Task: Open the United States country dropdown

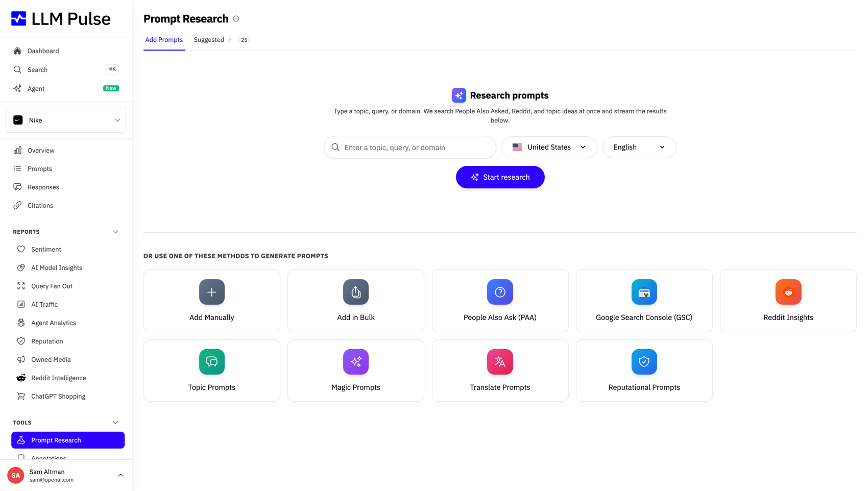Action: coord(549,148)
